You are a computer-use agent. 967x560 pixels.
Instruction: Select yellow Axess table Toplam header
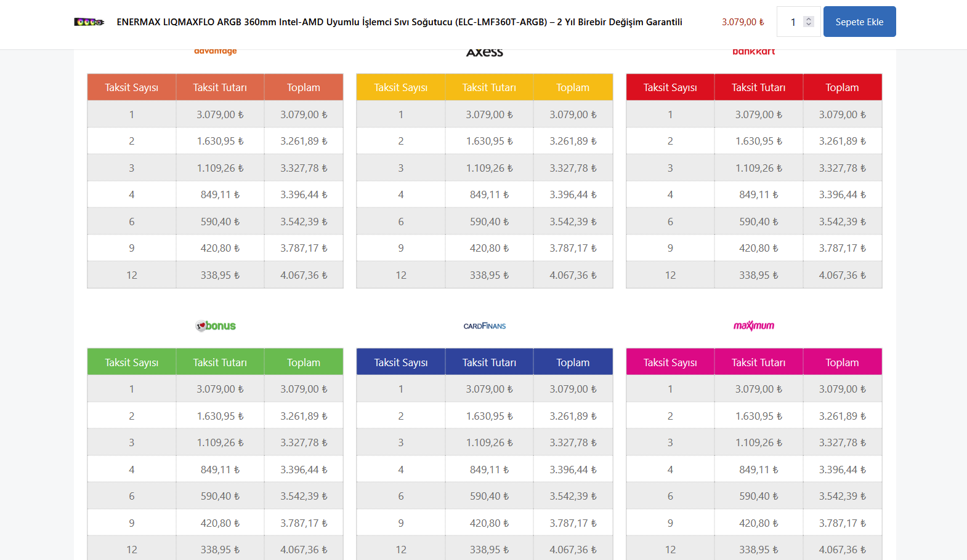click(x=573, y=87)
